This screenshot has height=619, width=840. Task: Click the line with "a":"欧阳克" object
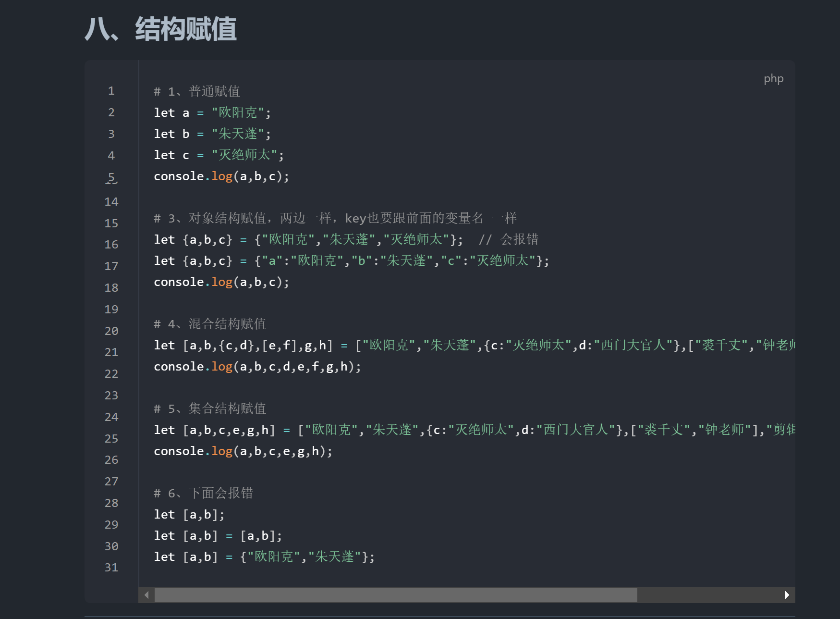pos(352,260)
